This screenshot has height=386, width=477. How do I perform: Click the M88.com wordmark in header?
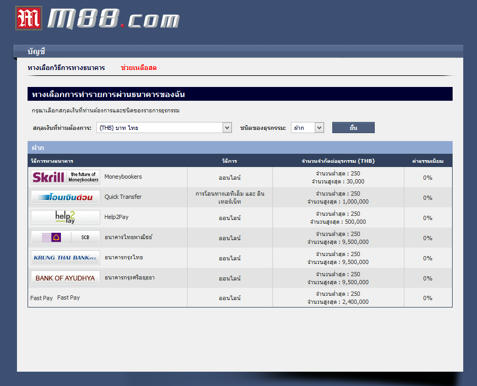(x=113, y=19)
